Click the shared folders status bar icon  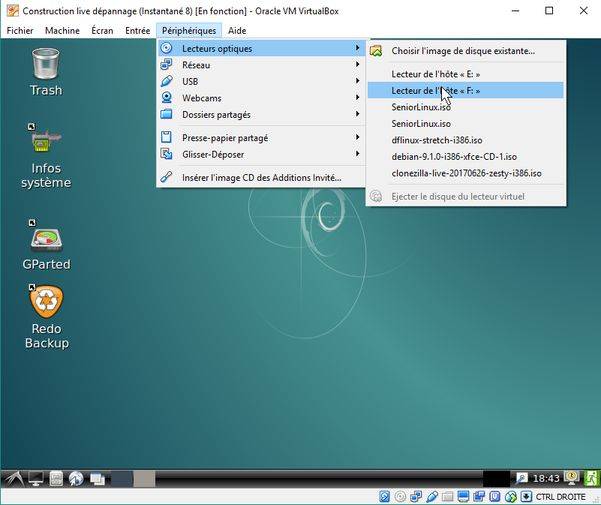coord(447,497)
